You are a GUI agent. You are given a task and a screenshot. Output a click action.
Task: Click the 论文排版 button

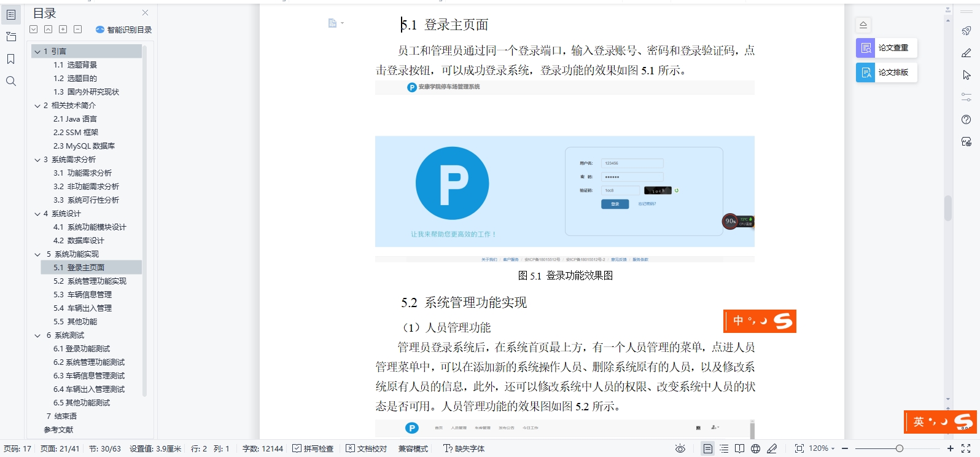point(886,72)
